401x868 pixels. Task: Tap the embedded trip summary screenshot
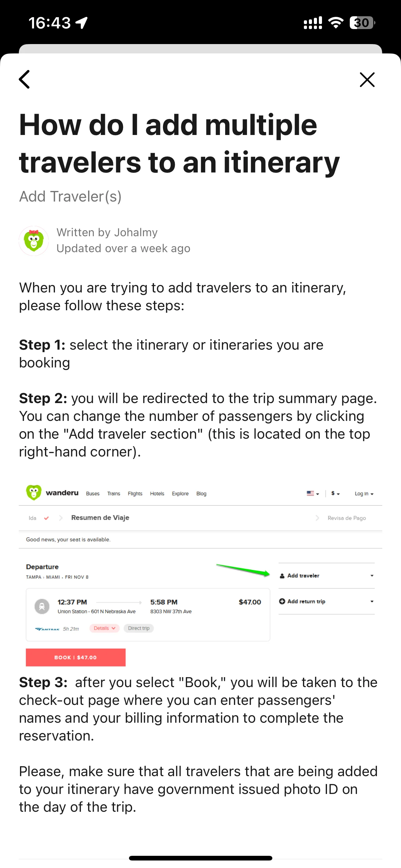[200, 574]
